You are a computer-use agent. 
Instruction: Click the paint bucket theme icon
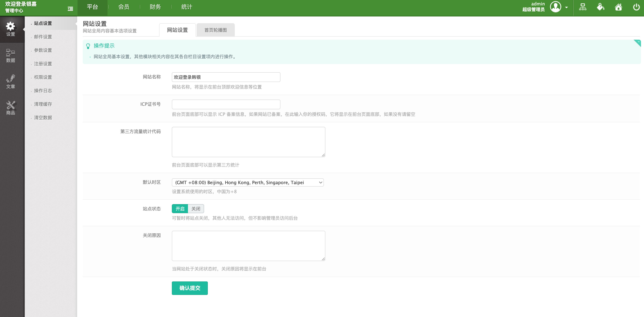[x=601, y=7]
